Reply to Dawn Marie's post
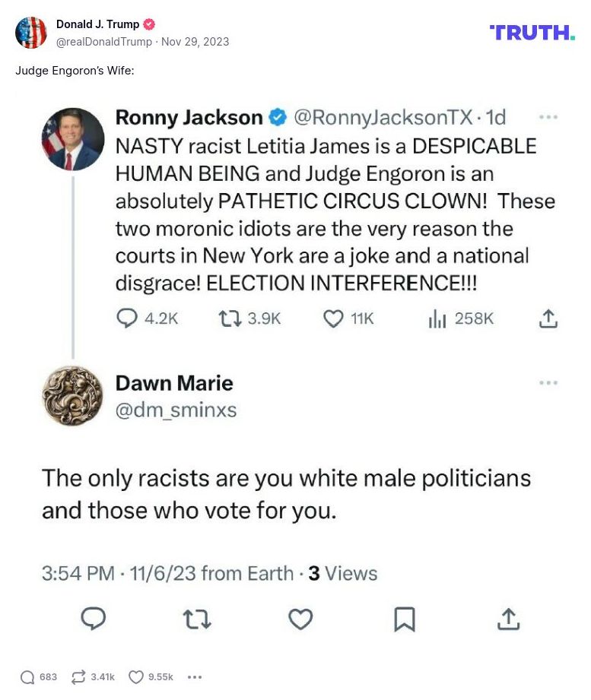 point(93,619)
